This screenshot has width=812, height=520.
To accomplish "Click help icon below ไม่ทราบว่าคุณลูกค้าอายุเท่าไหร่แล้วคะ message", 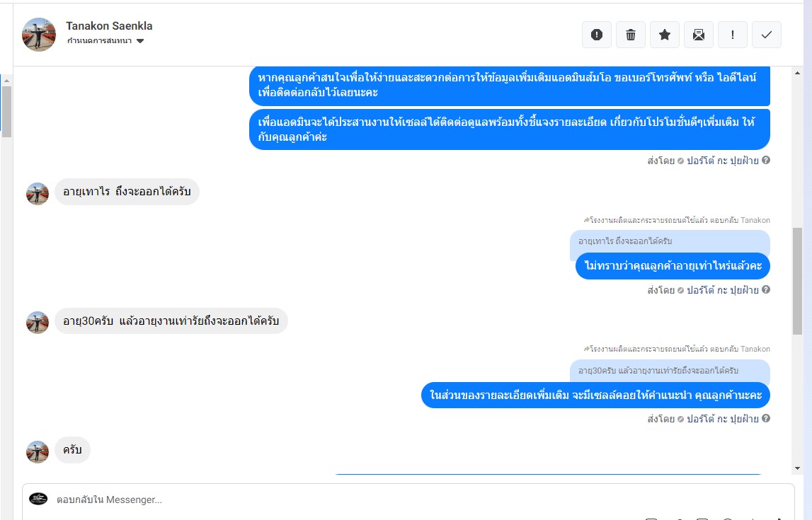I will click(x=766, y=289).
